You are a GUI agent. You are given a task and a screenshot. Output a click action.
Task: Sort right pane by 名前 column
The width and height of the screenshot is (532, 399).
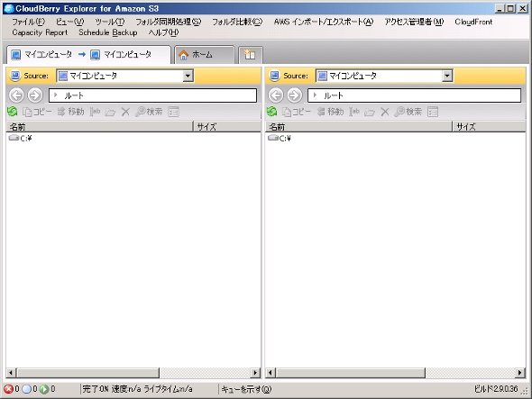point(359,127)
